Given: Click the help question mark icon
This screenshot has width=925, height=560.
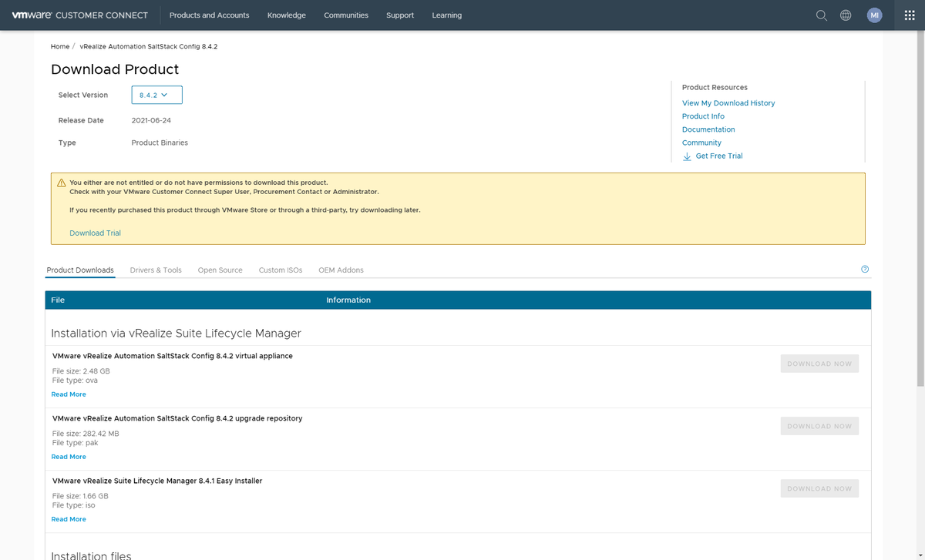Looking at the screenshot, I should coord(865,269).
